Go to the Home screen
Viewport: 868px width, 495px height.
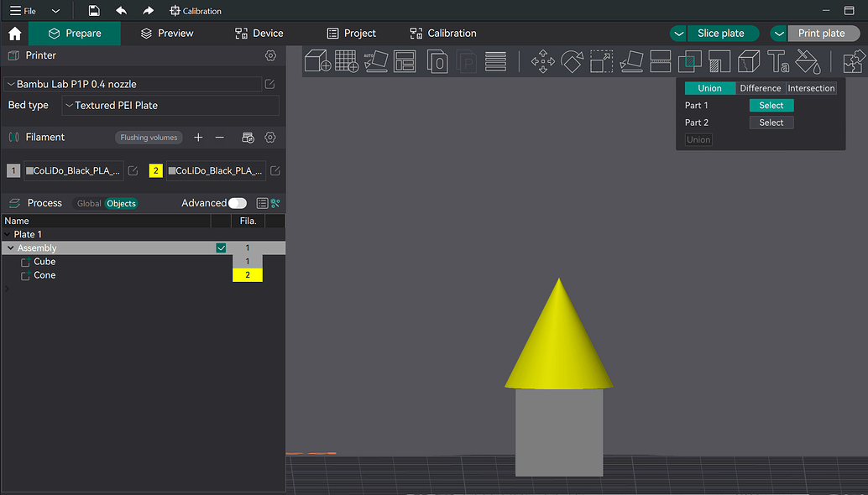point(15,34)
